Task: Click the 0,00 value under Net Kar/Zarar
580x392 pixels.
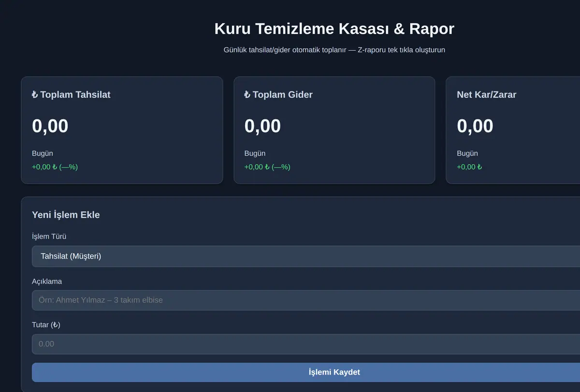Action: click(475, 126)
